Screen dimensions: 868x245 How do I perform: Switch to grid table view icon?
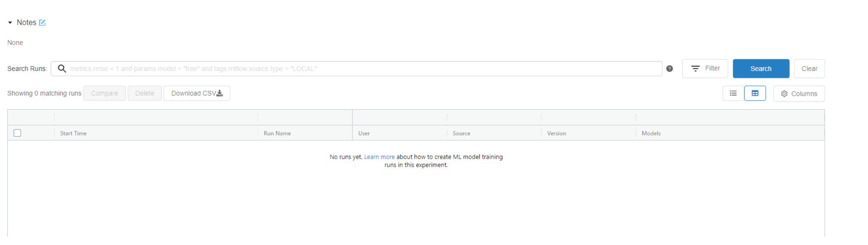(x=755, y=93)
